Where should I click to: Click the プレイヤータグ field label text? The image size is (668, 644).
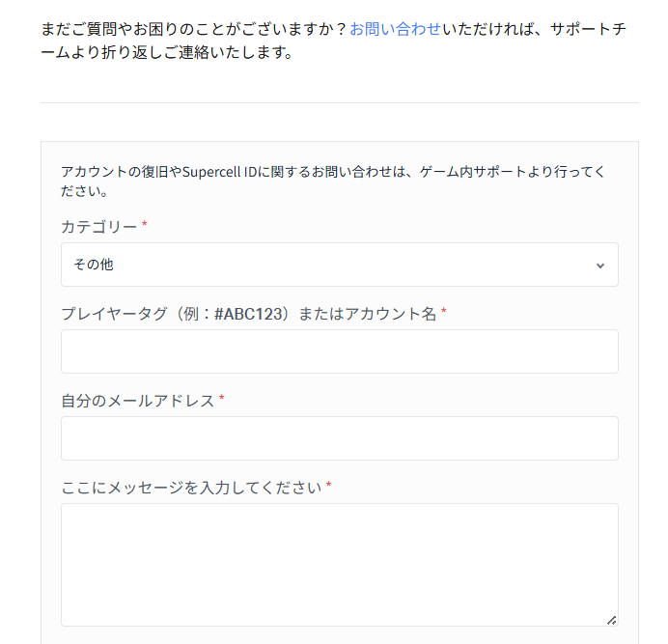pos(135,313)
